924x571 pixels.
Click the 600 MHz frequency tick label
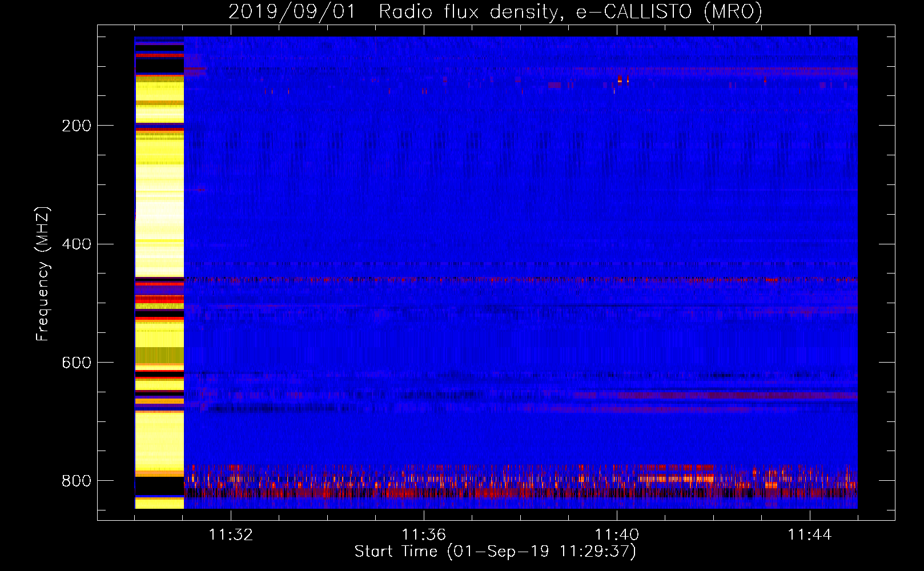point(76,363)
